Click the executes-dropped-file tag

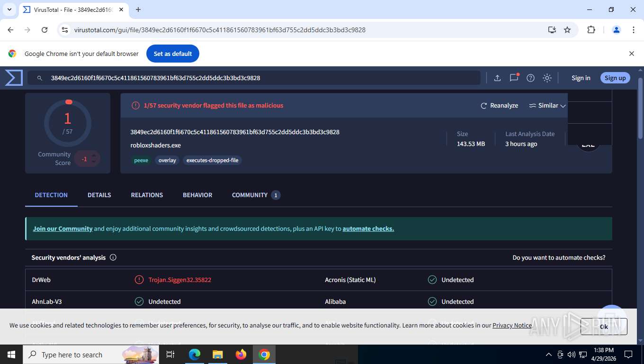pyautogui.click(x=212, y=160)
